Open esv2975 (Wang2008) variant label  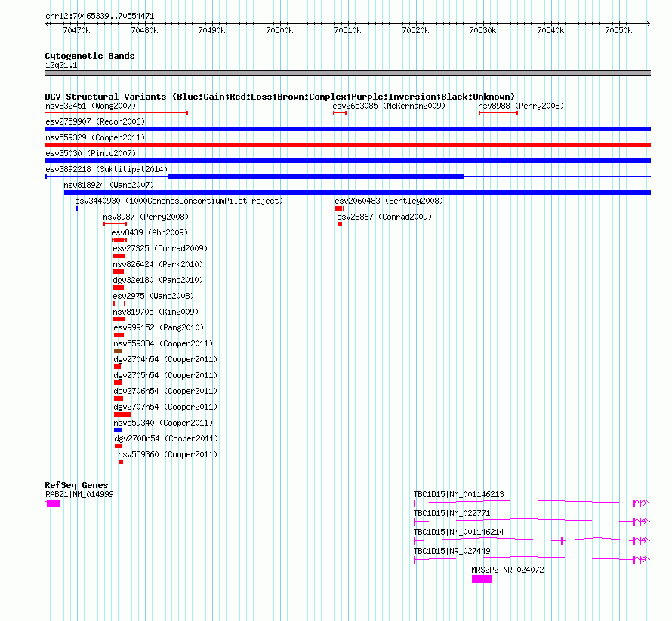point(153,296)
